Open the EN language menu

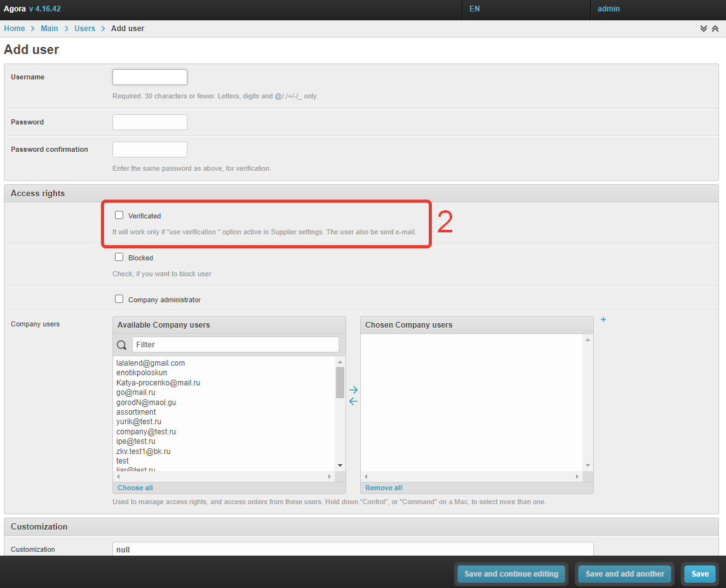pos(474,9)
